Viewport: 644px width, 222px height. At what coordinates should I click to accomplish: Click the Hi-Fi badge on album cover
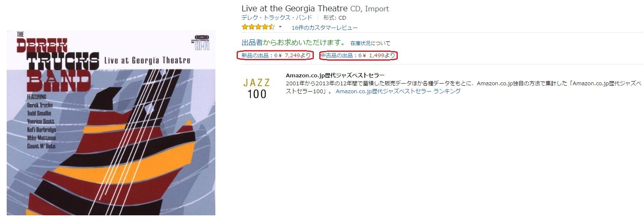(x=202, y=43)
